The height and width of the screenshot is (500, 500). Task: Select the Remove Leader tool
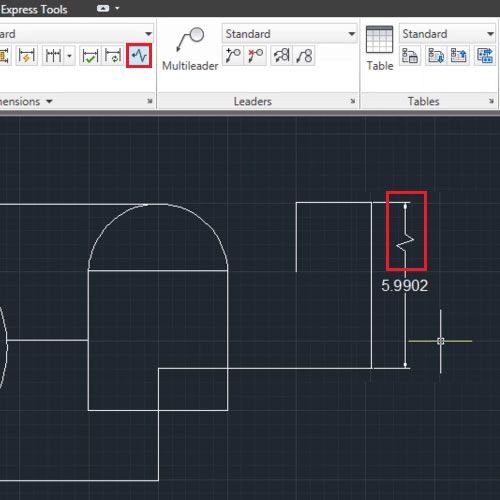(255, 55)
